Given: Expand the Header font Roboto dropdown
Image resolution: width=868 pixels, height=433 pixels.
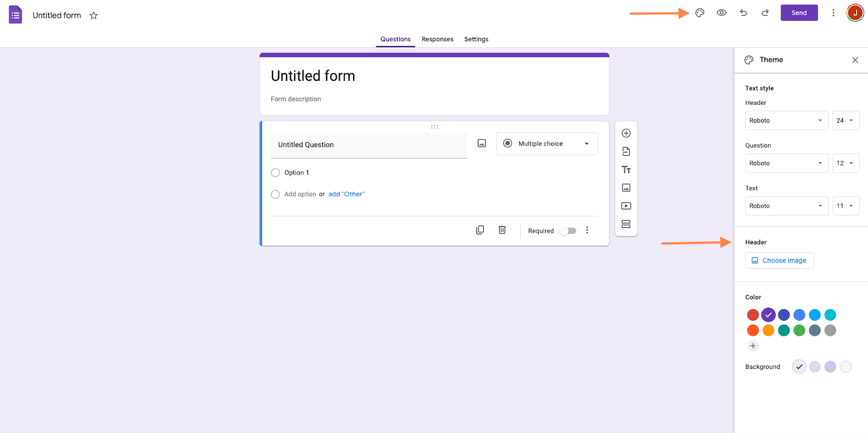Looking at the screenshot, I should 787,120.
